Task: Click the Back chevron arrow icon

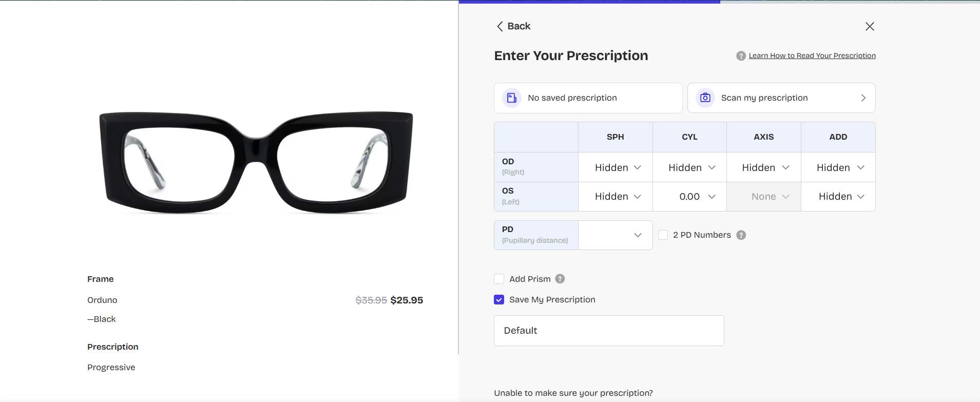Action: click(500, 26)
